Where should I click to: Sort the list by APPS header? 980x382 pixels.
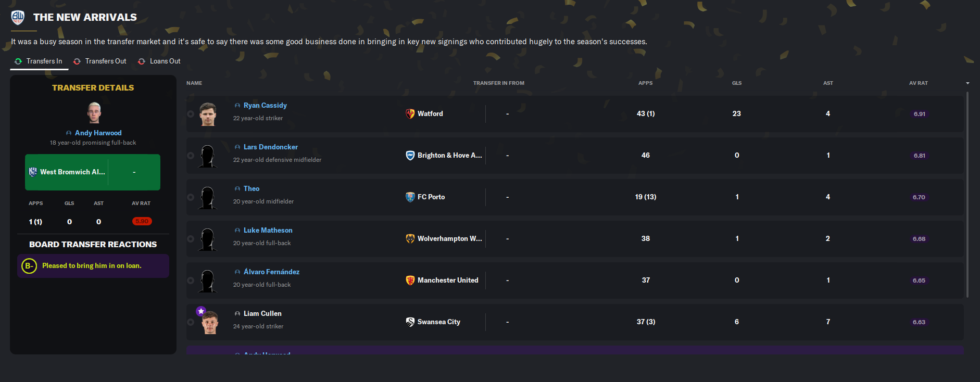645,83
